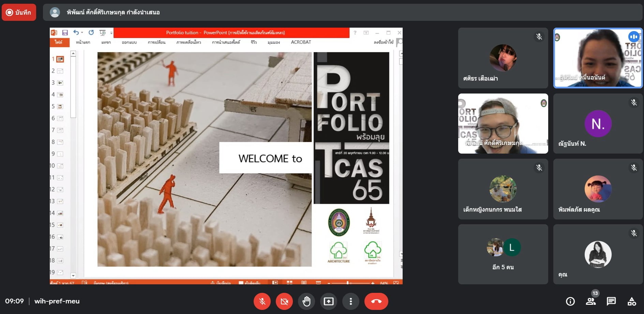Open the activities panel icon

tap(631, 301)
